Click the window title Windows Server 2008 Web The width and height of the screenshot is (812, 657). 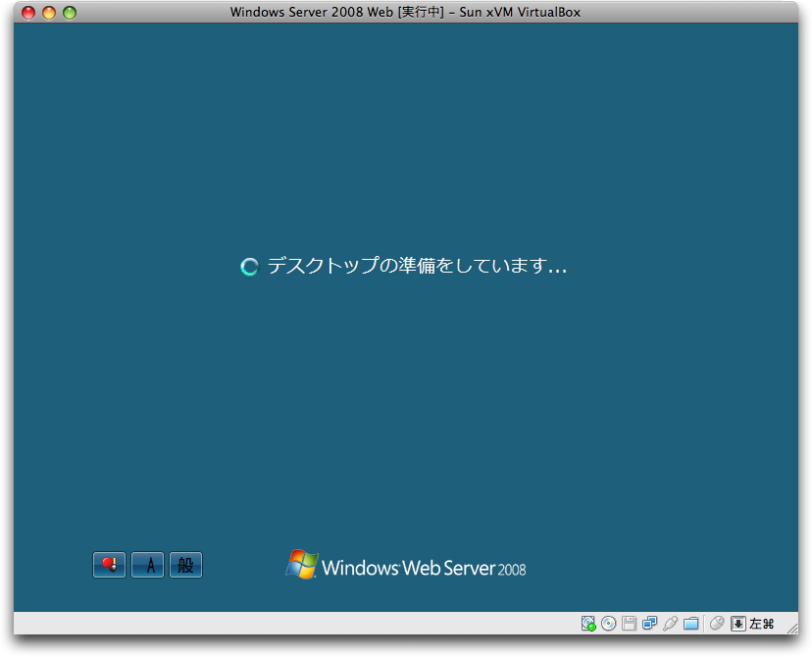pyautogui.click(x=312, y=12)
